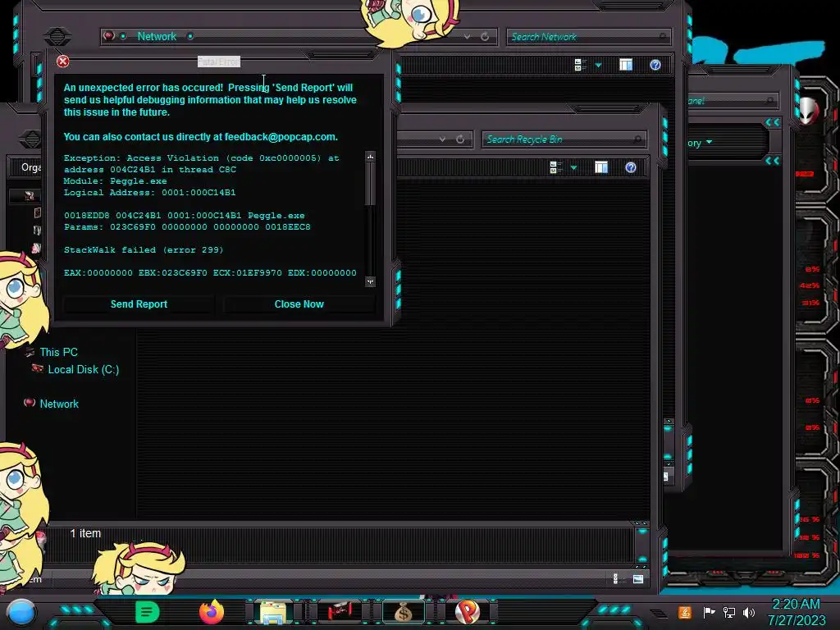Click the Alienware head gadget icon

(x=808, y=112)
